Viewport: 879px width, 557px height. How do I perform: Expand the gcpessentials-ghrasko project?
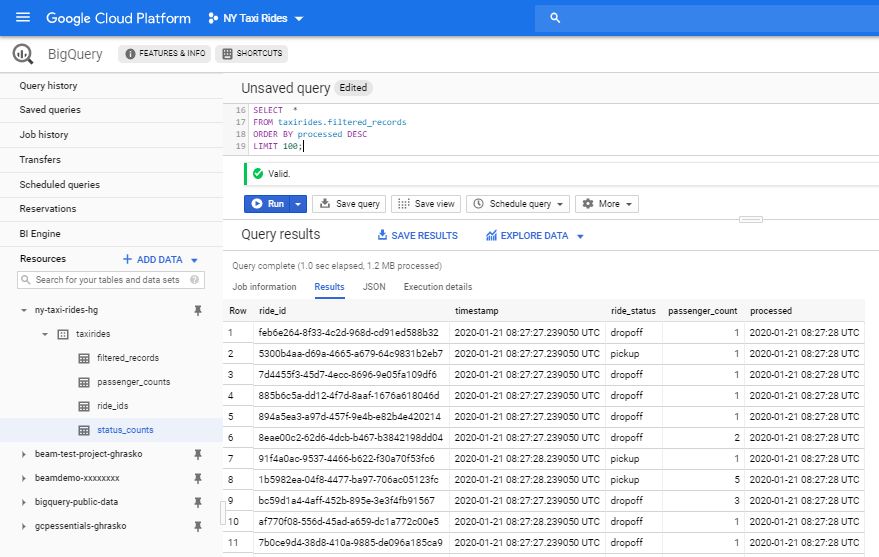pos(24,527)
